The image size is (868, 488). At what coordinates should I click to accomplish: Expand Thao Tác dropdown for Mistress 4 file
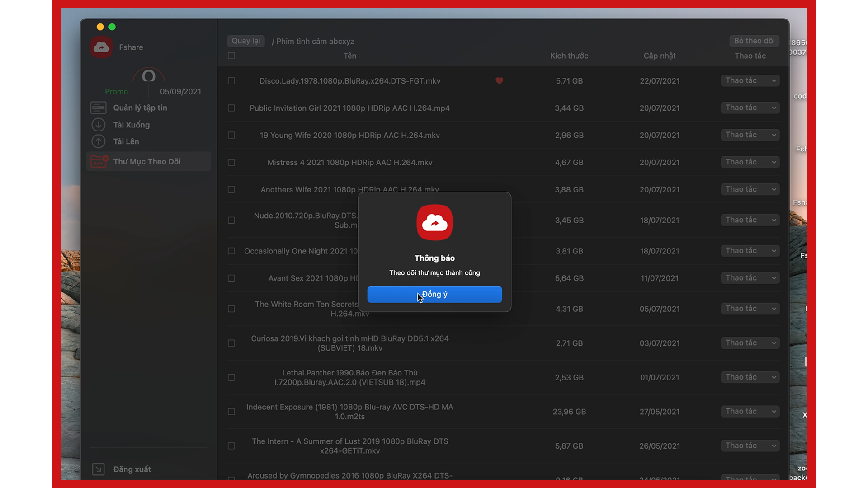[750, 162]
